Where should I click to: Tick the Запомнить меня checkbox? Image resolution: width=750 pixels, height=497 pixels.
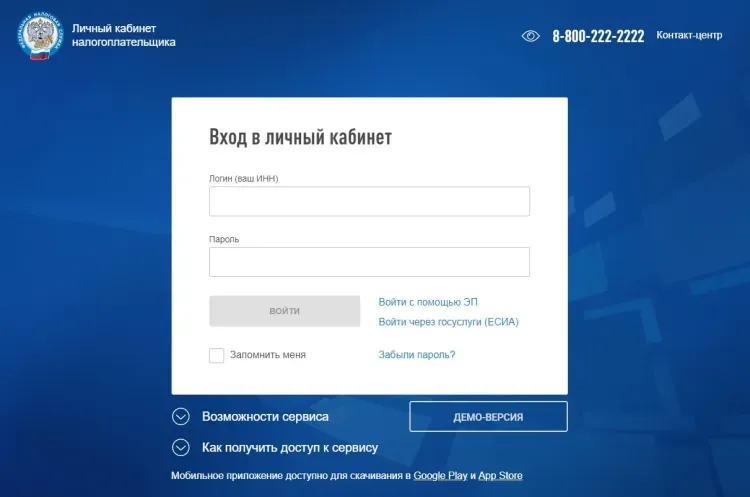(217, 355)
